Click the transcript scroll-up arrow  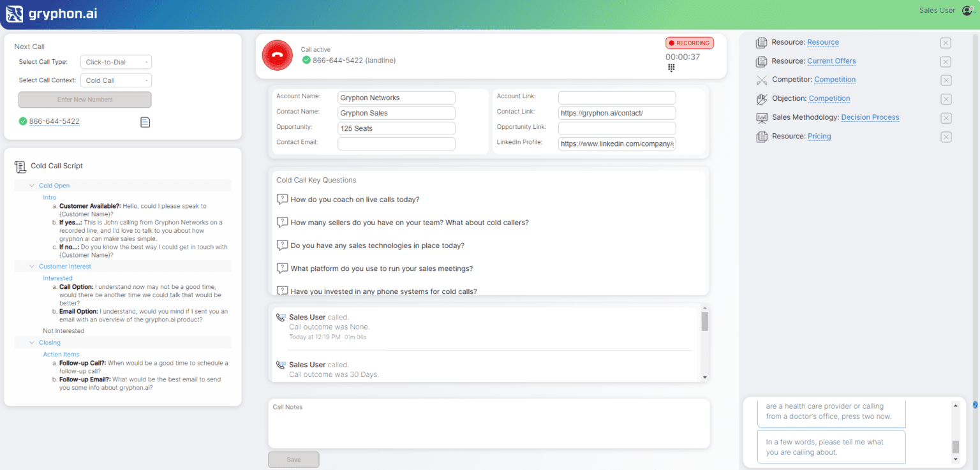(955, 406)
